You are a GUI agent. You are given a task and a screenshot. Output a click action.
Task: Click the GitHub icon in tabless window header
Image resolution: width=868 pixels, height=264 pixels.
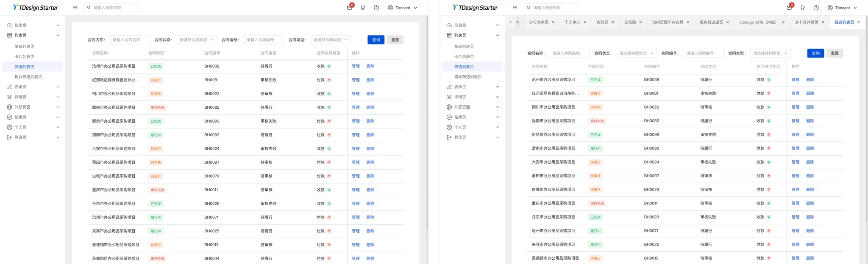[x=363, y=8]
